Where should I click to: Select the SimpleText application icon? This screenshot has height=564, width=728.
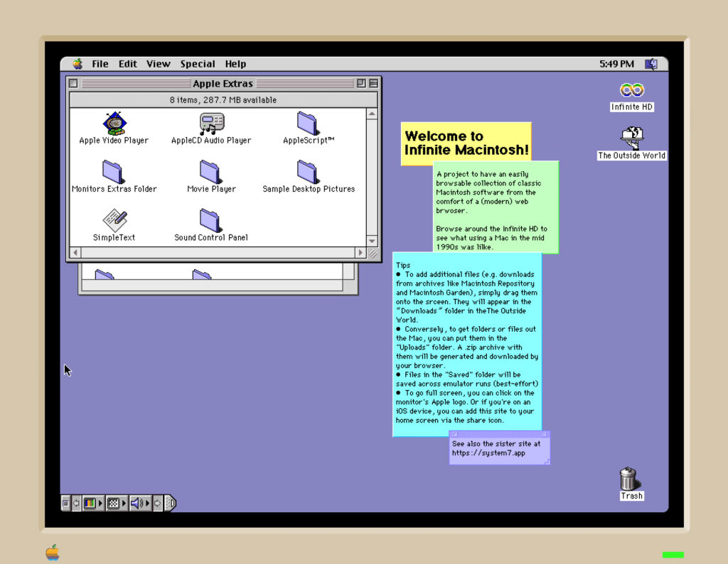pos(114,220)
